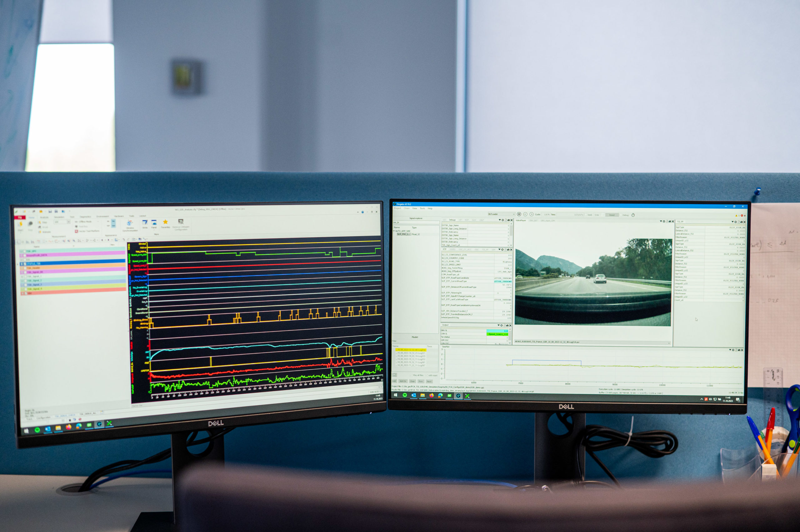Image resolution: width=800 pixels, height=532 pixels.
Task: Toggle checkbox of TSR_GPS row
Action: pos(25,251)
